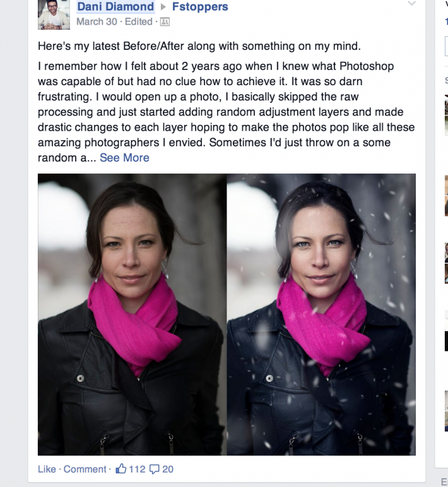
Task: View the 20 comments
Action: (168, 469)
